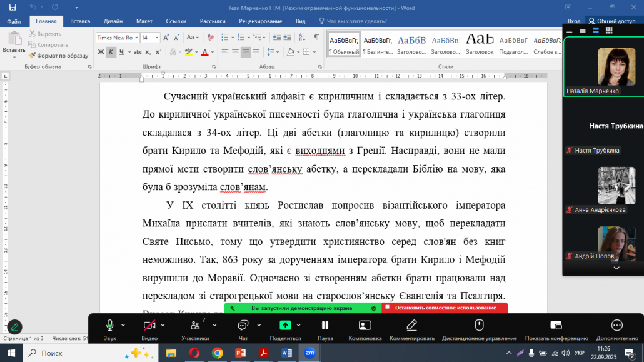Open the Times New Roman font dropdown
The image size is (644, 362).
point(136,38)
